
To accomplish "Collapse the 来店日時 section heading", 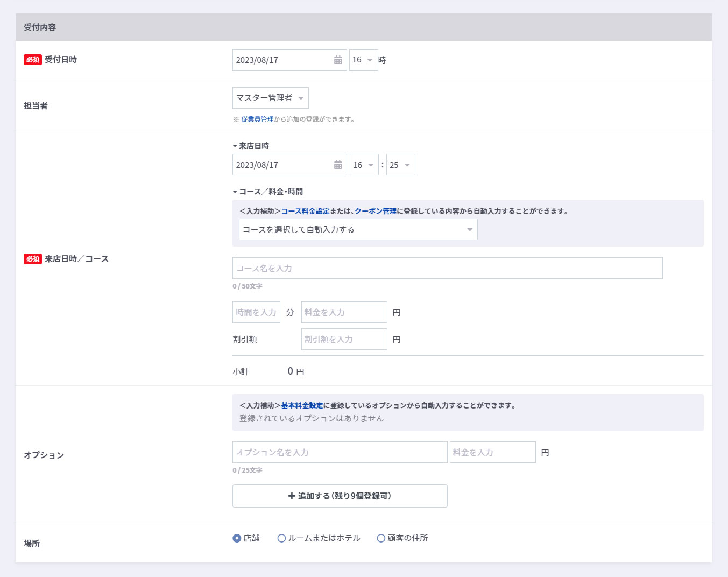I will [x=251, y=146].
